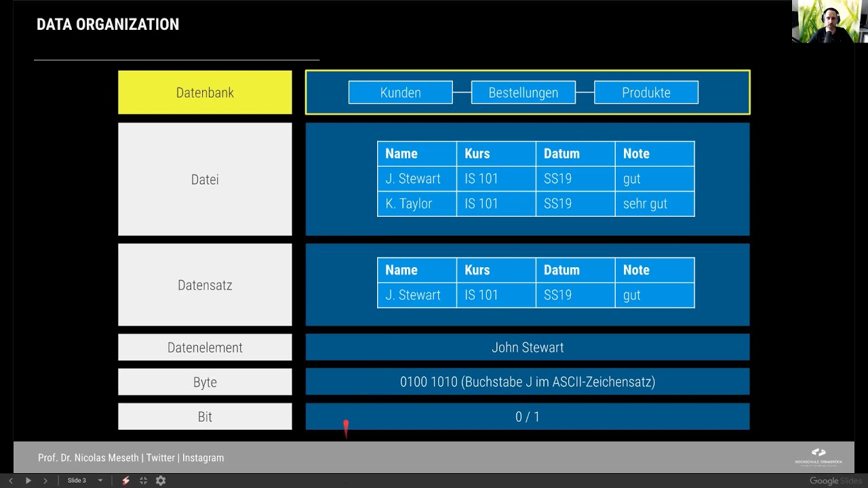Toggle the laser pointer icon
868x488 pixels.
tap(125, 481)
